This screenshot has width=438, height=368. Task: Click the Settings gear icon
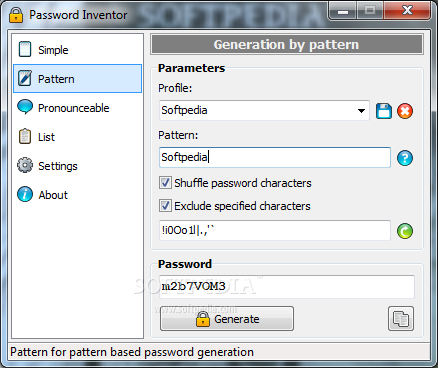25,165
